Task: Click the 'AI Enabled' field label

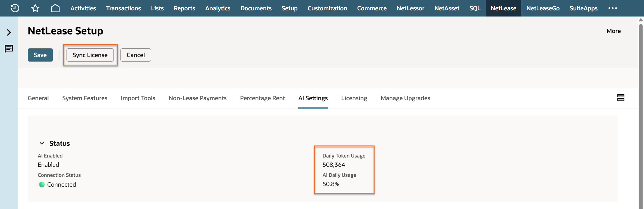Action: (50, 156)
